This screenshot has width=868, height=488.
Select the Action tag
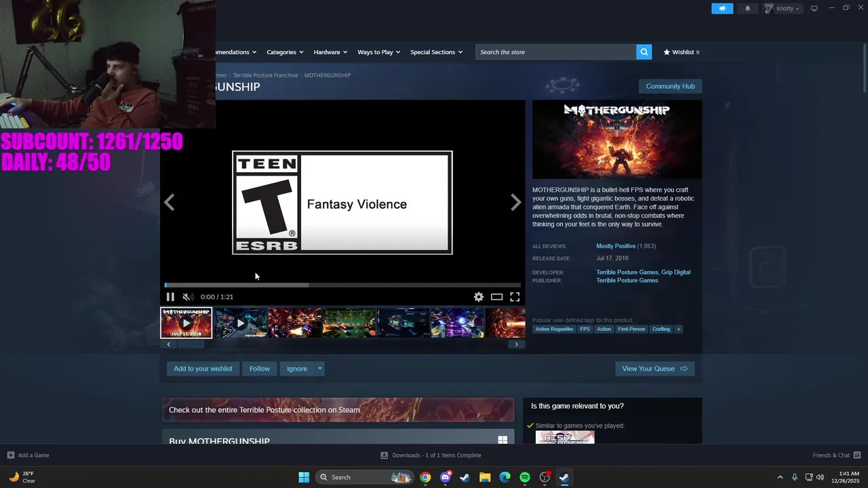[604, 329]
